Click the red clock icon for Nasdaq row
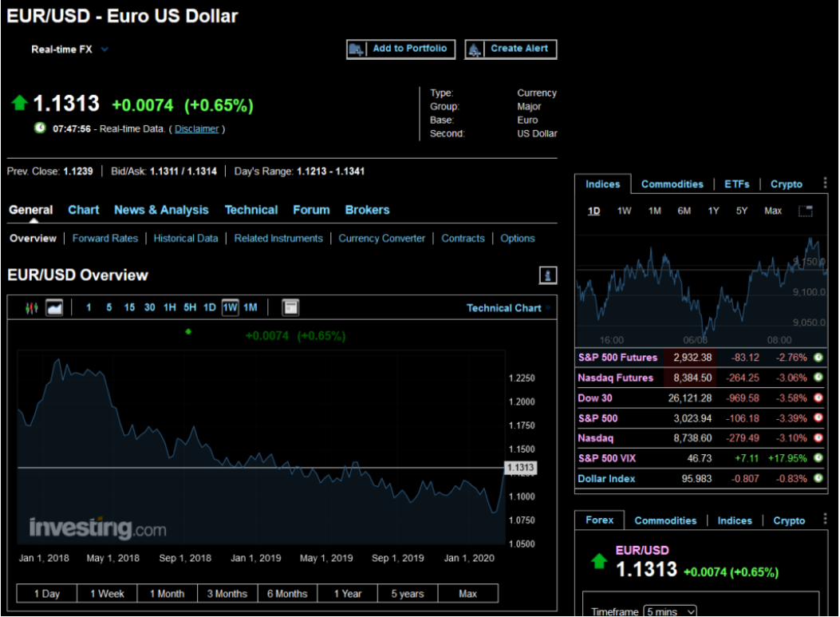 coord(818,438)
